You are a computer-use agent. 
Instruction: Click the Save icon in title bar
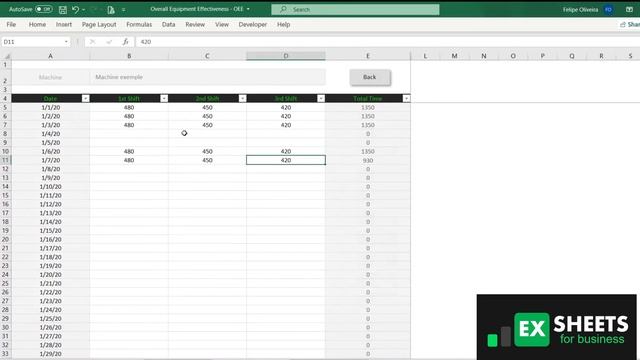point(62,9)
